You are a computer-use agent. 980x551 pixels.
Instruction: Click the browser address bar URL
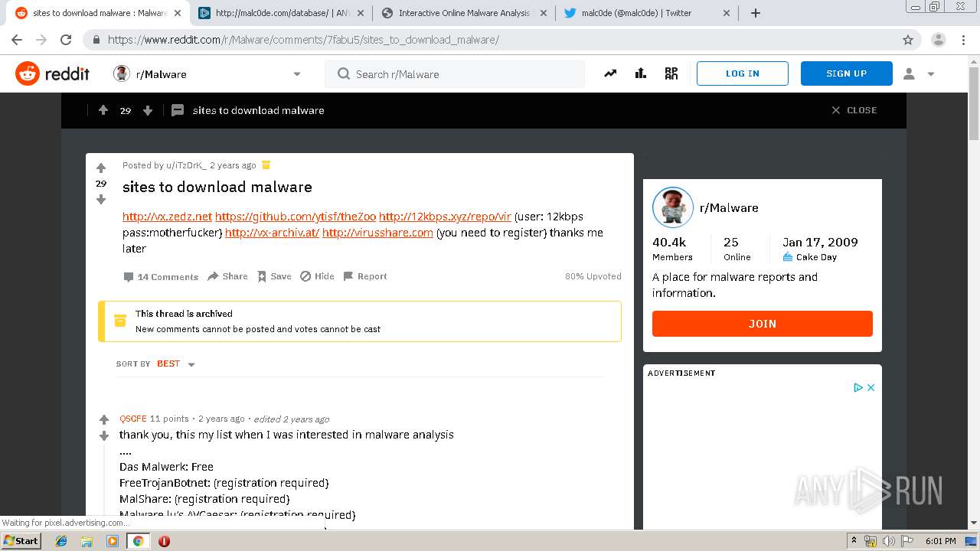[x=303, y=40]
